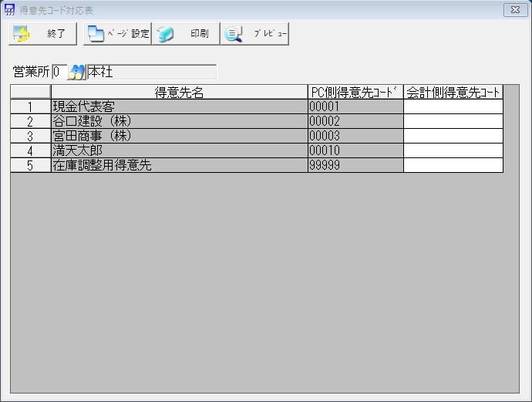Click the PC code cell 00010
The height and width of the screenshot is (402, 532).
click(x=355, y=150)
